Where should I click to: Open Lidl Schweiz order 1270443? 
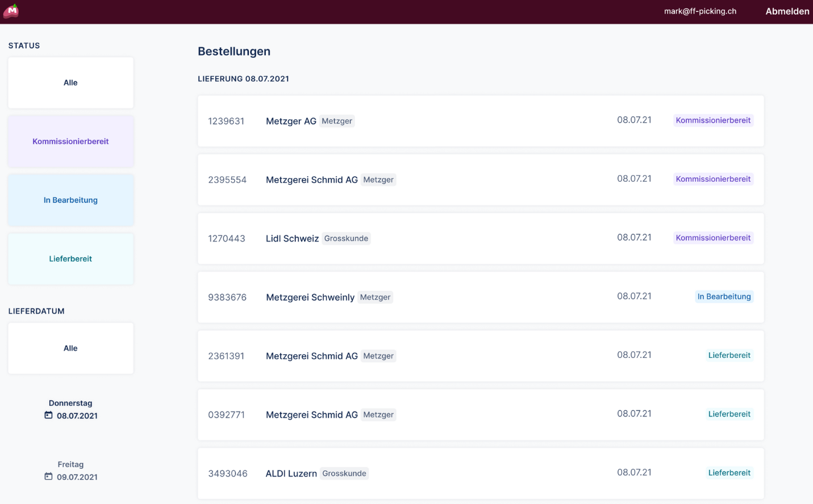(480, 239)
